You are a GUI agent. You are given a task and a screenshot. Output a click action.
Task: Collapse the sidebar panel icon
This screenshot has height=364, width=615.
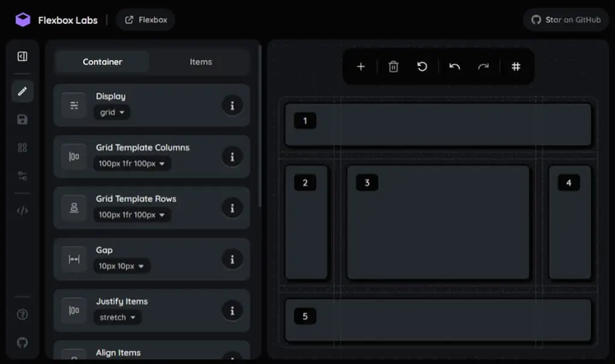tap(22, 56)
